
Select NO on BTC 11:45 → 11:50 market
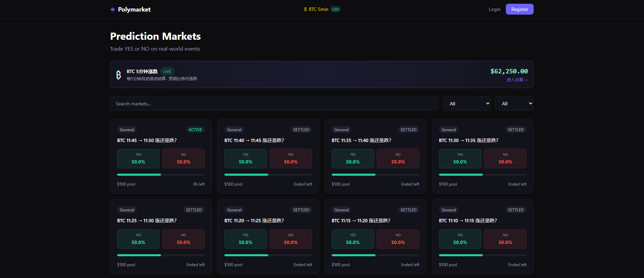point(183,158)
